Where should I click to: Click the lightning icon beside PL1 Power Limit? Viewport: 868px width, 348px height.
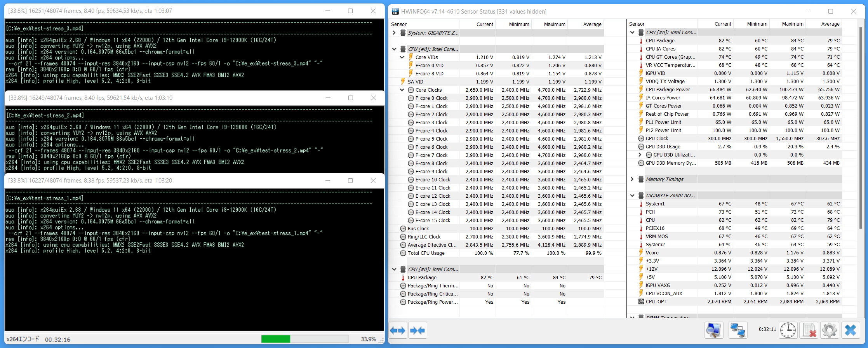coord(641,122)
